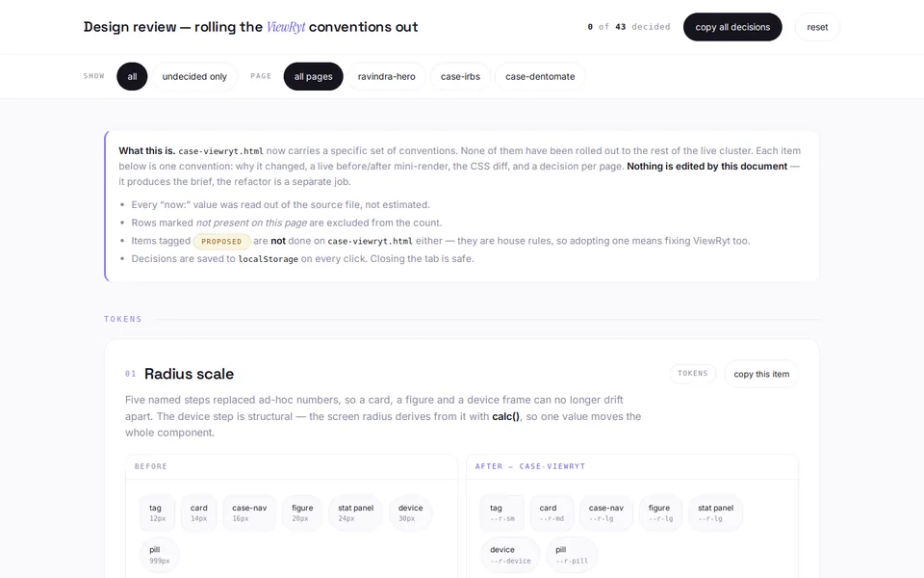Image resolution: width=924 pixels, height=578 pixels.
Task: Reset all decisions with the reset button
Action: pos(817,27)
